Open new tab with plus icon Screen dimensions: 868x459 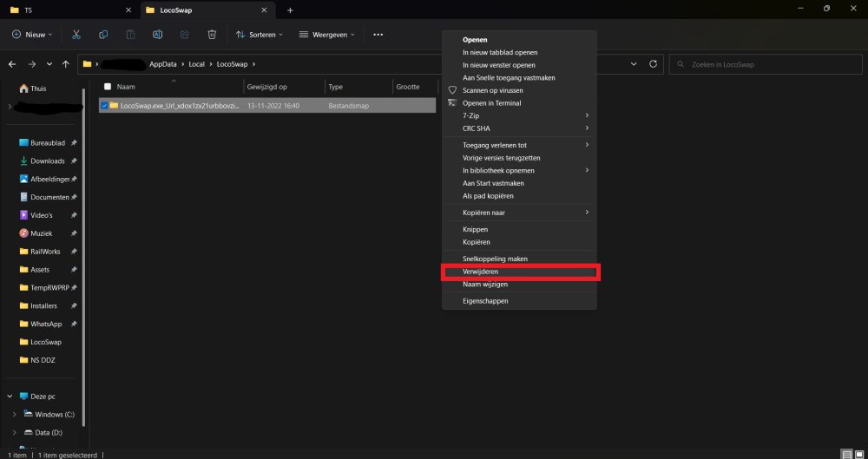290,10
